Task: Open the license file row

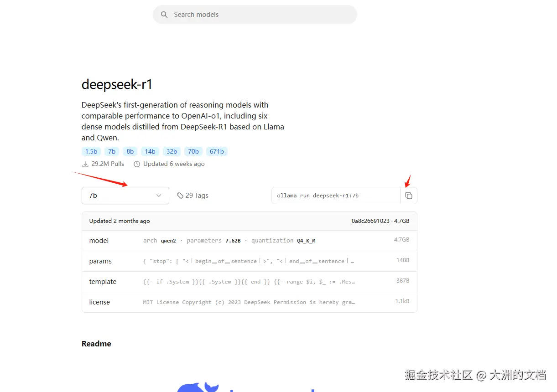Action: coord(250,302)
